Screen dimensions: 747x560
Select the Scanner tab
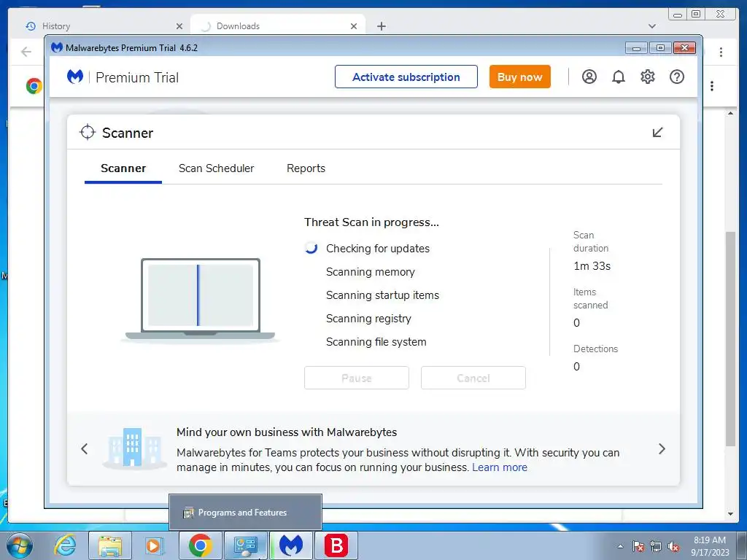click(123, 168)
